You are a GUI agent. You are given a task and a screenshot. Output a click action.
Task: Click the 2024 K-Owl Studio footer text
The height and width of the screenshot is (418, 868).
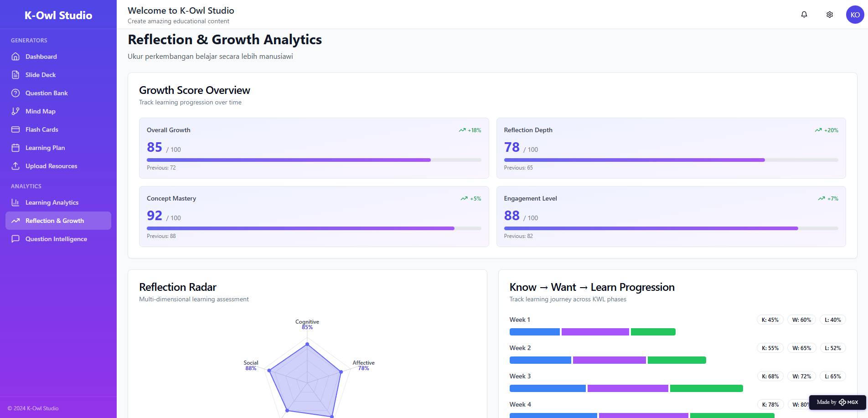33,408
